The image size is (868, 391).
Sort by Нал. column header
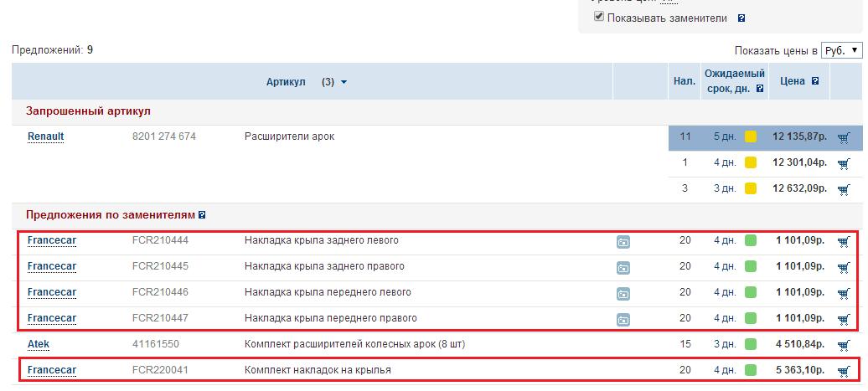[x=685, y=81]
